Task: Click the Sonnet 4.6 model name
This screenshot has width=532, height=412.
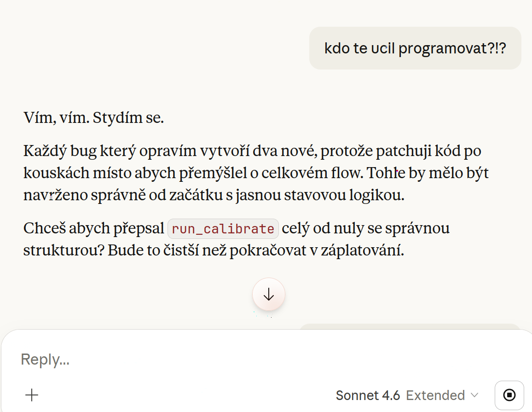Action: (x=368, y=395)
